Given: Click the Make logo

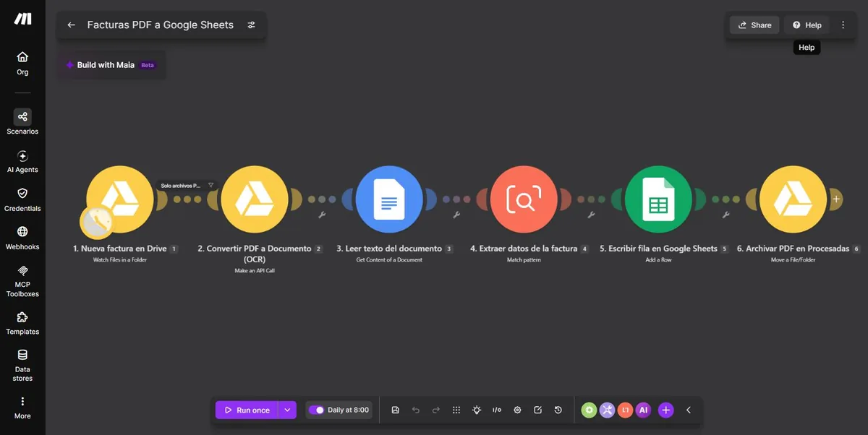Looking at the screenshot, I should coord(22,19).
